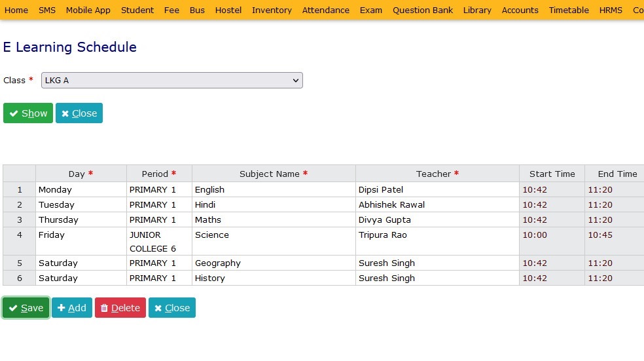Image resolution: width=644 pixels, height=361 pixels.
Task: Select the Dipsi Patel teacher cell
Action: point(437,190)
